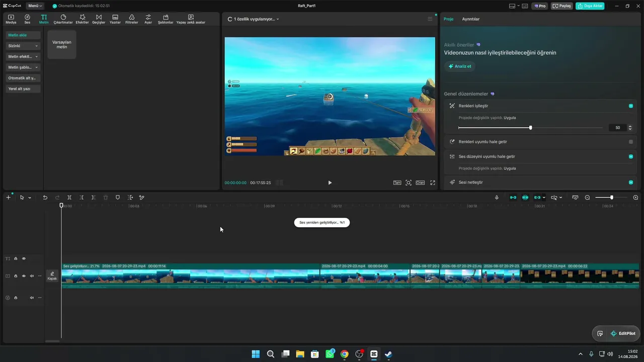Open the Yapay zekâ avatar tab
The width and height of the screenshot is (644, 362).
[191, 19]
